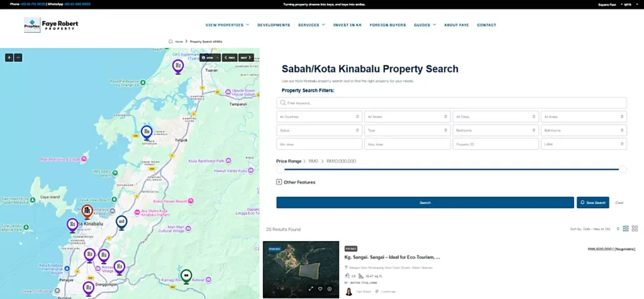Favorite the Kg. Sangai listing with heart
The width and height of the screenshot is (644, 299).
coord(320,289)
